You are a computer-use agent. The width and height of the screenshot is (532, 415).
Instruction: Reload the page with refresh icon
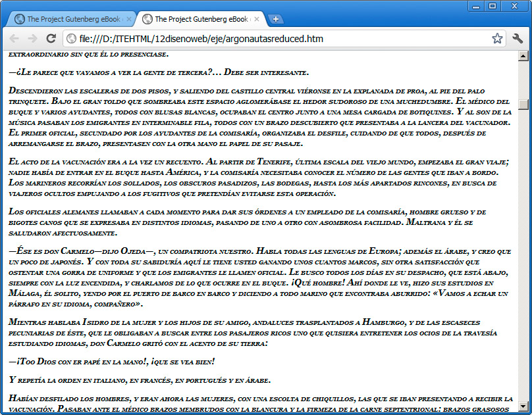[51, 39]
